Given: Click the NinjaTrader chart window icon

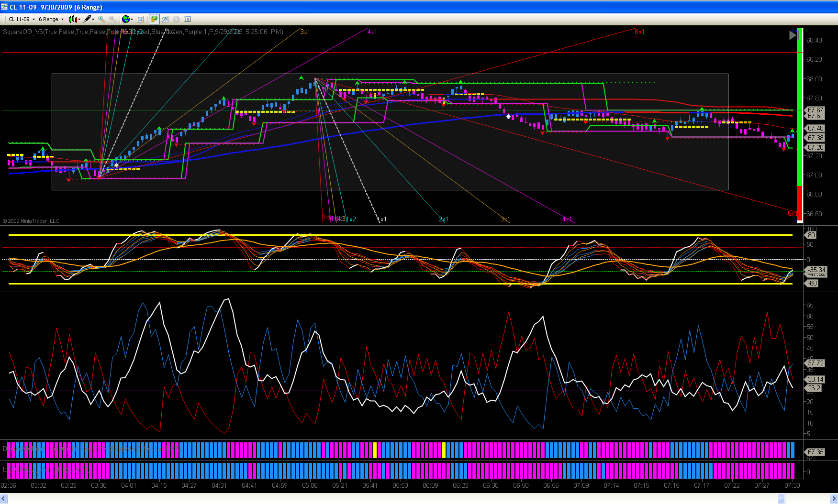Looking at the screenshot, I should click(4, 7).
